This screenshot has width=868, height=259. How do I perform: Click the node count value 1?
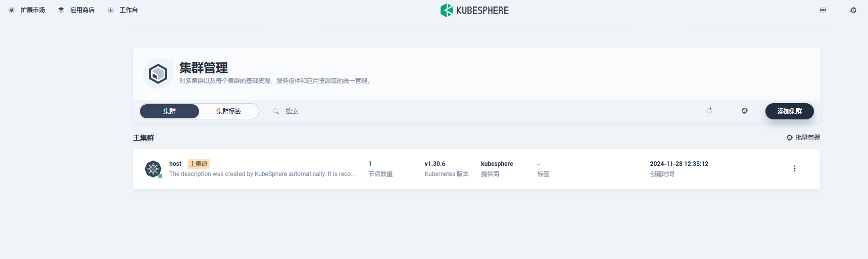[370, 164]
